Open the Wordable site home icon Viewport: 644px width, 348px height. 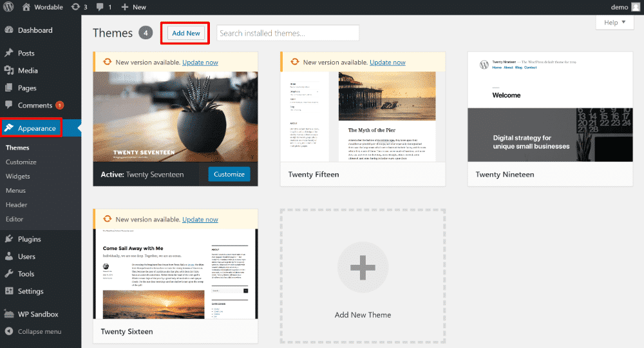(26, 7)
